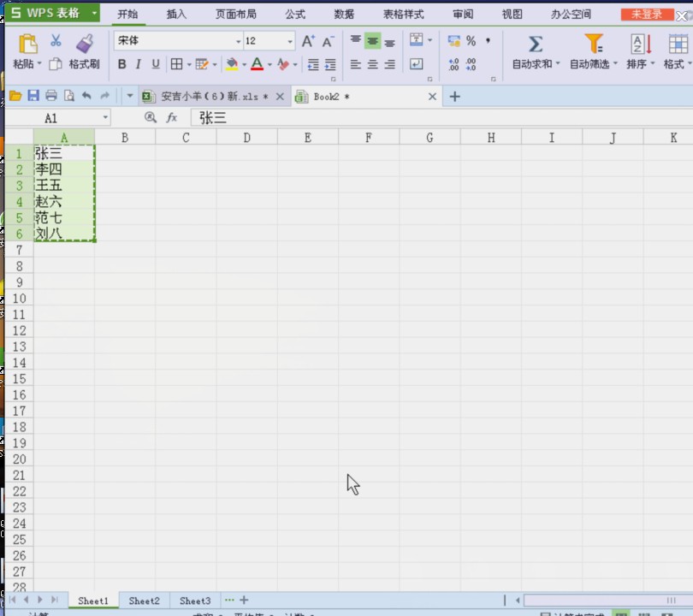This screenshot has height=616, width=693.
Task: Toggle underline formatting
Action: 156,64
